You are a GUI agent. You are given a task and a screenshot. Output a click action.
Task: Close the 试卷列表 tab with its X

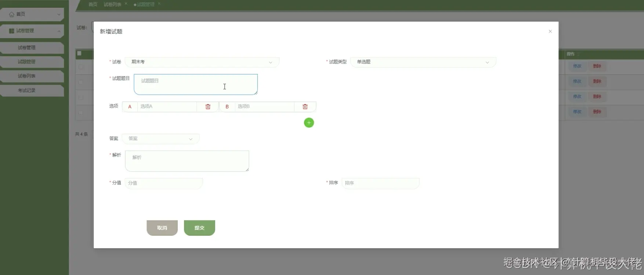[126, 4]
